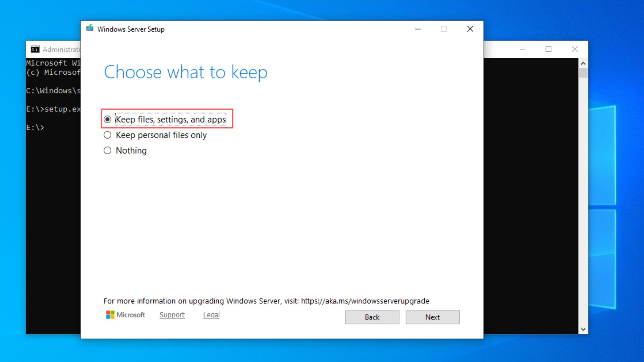Click the scrollbar down arrow on the Command Prompt window
The width and height of the screenshot is (644, 362).
click(583, 329)
